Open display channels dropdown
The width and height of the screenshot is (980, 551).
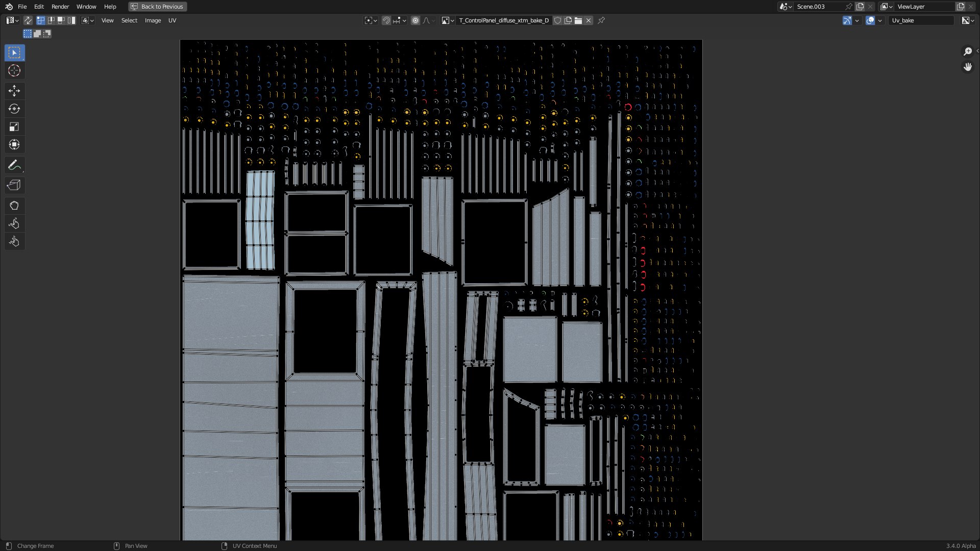[968, 20]
